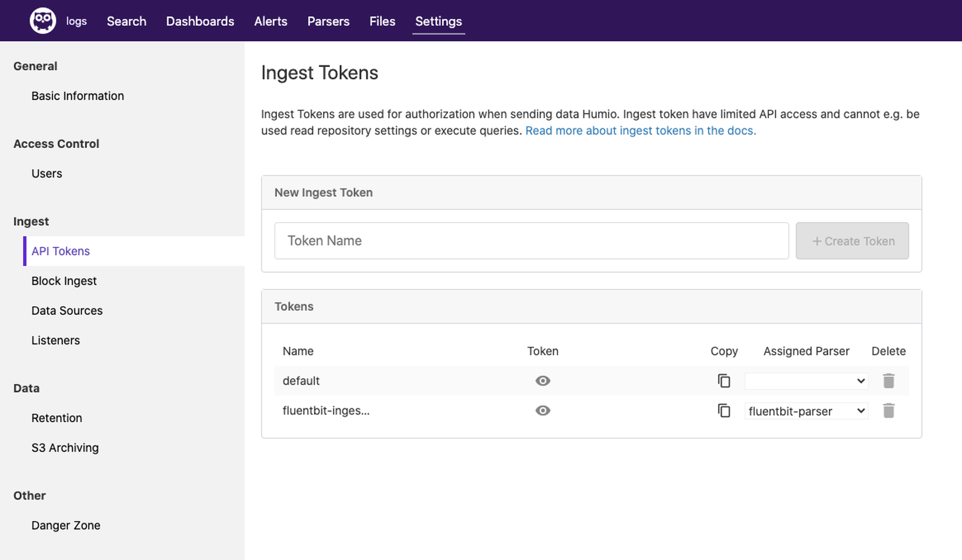Delete the fluentbit-inges... token
Screen dimensions: 962x560
tap(888, 411)
